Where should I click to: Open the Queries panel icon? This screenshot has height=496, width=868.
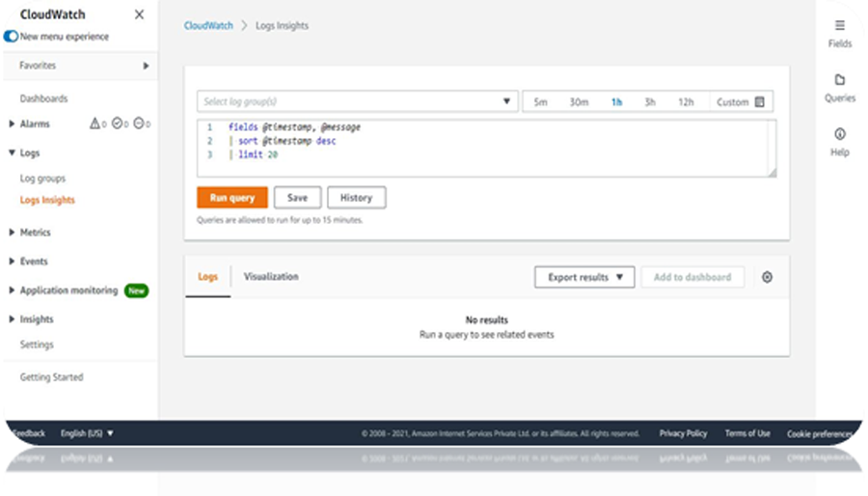click(x=840, y=80)
